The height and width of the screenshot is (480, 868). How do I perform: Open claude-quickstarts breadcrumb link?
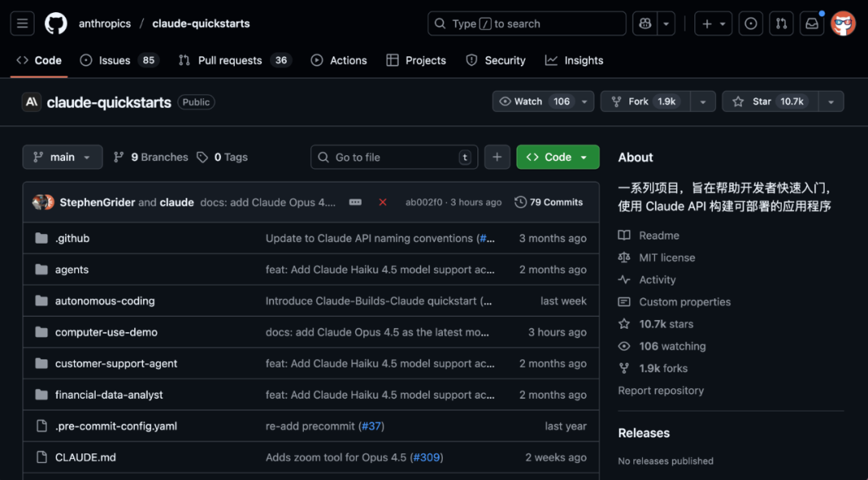(201, 23)
